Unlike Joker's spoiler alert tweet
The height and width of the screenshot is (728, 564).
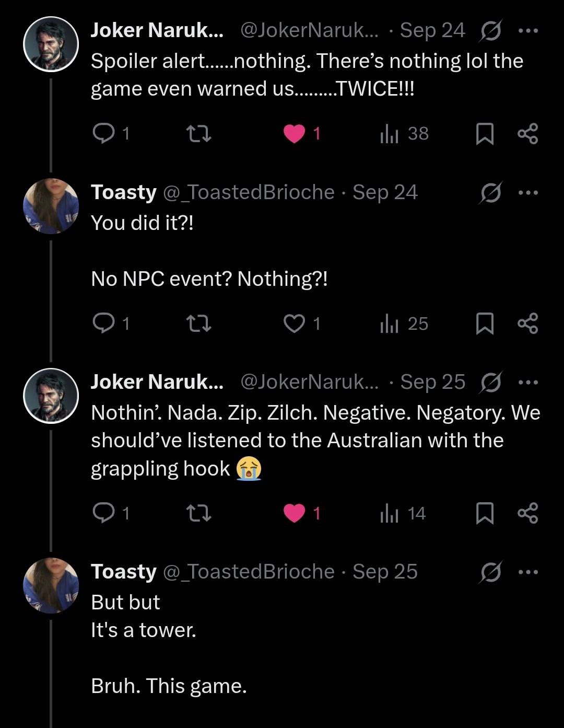click(295, 134)
